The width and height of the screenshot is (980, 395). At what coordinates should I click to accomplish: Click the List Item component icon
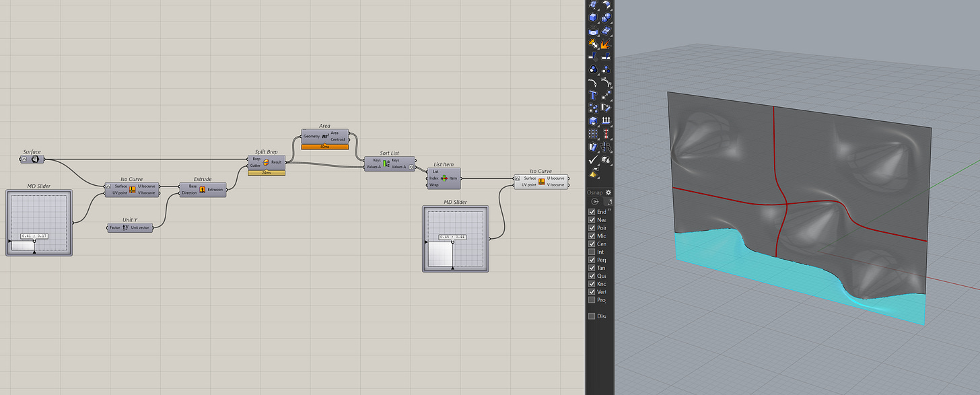tap(444, 178)
